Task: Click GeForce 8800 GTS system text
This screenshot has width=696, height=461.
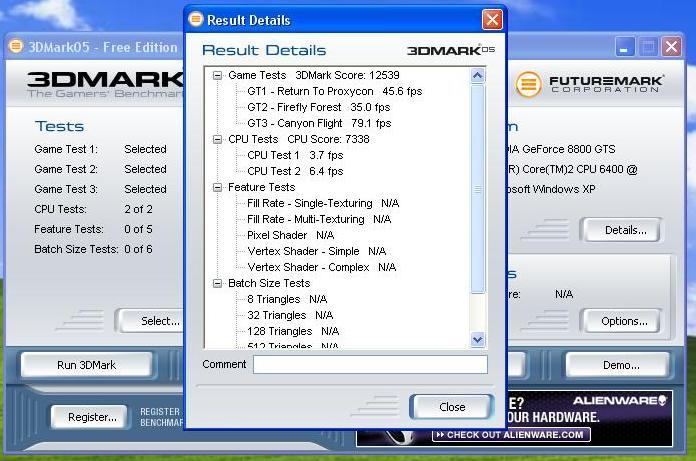Action: [x=562, y=149]
